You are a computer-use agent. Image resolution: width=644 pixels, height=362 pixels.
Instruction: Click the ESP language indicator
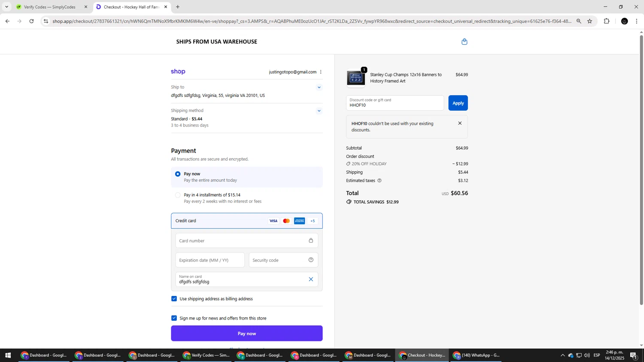click(597, 355)
